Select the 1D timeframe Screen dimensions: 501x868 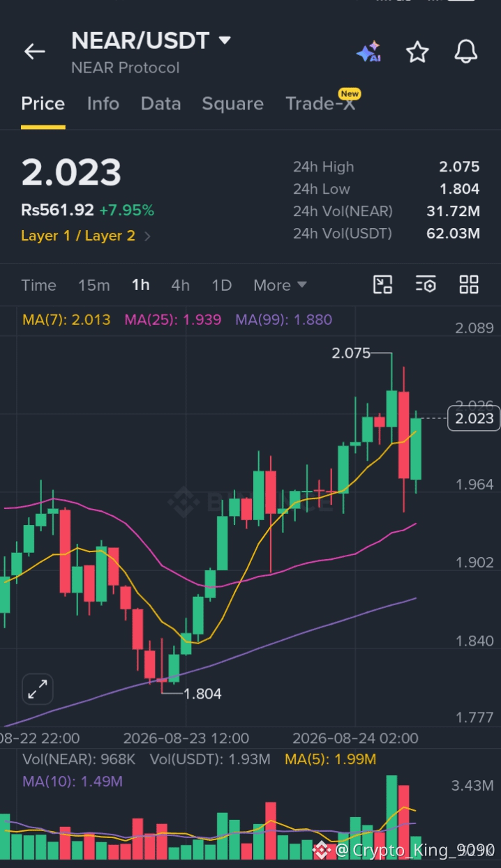click(x=221, y=285)
